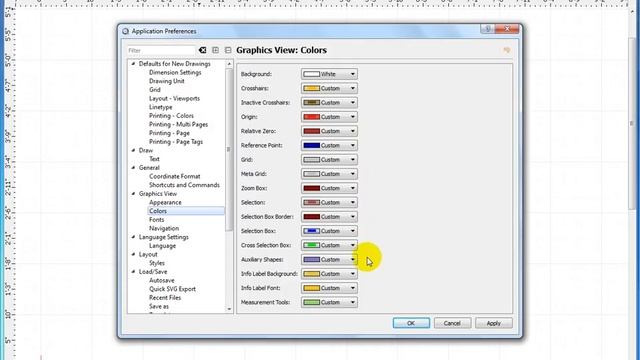Select Language under Language Settings
The width and height of the screenshot is (640, 360).
pos(162,246)
